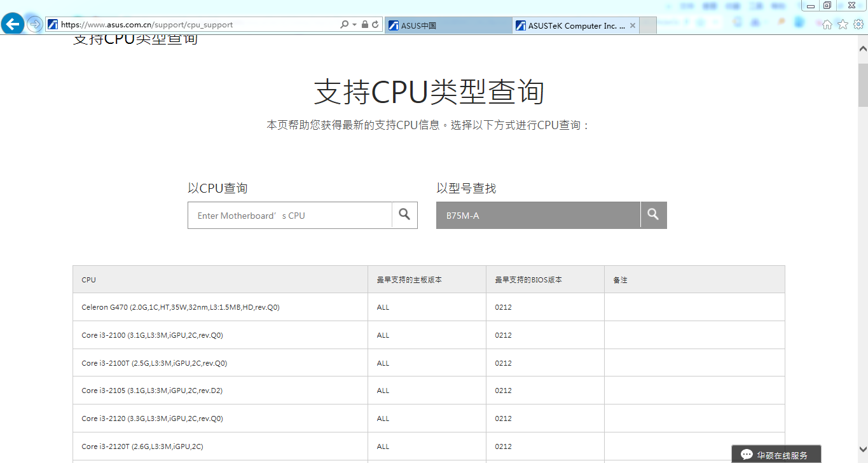Viewport: 868px width, 463px height.
Task: Click the vertical scrollbar thumb
Action: tap(863, 85)
